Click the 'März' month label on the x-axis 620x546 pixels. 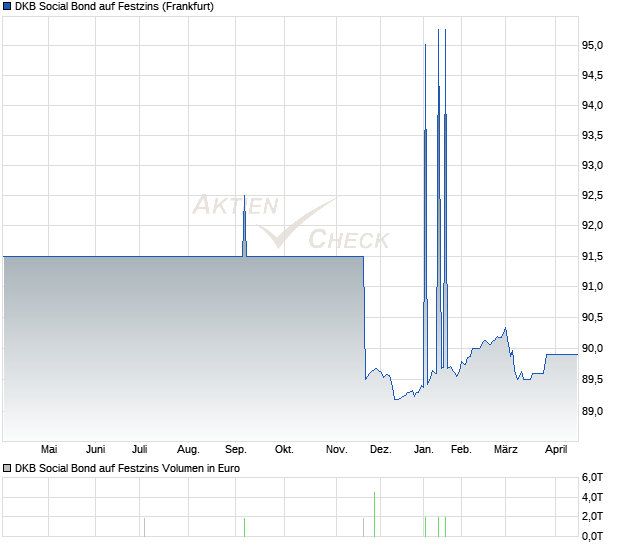point(506,449)
